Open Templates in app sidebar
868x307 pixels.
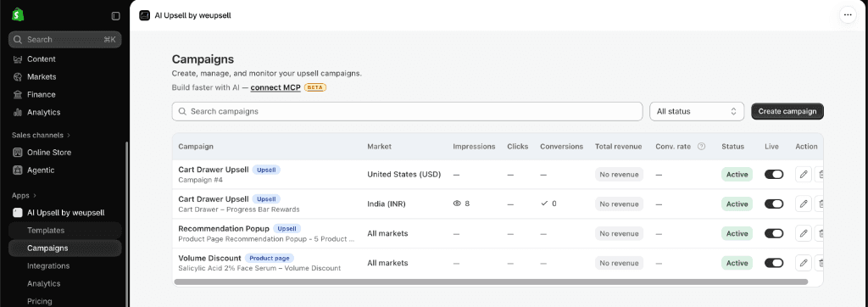pos(64,231)
